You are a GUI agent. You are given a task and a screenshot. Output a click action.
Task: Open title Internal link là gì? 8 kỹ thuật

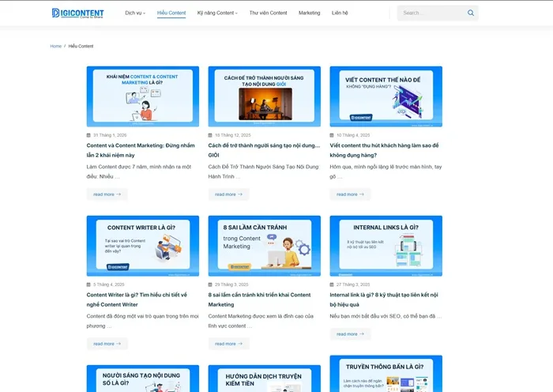(x=384, y=300)
